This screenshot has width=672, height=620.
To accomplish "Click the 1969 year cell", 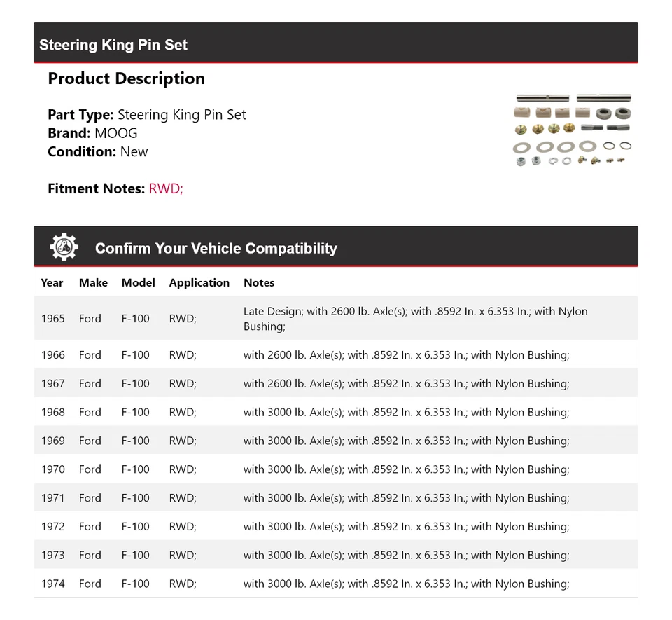I will click(52, 441).
